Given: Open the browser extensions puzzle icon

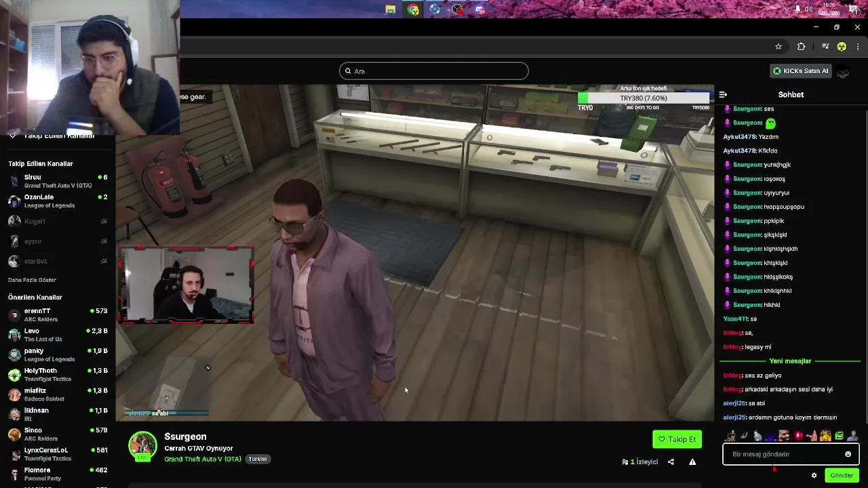Looking at the screenshot, I should coord(802,46).
